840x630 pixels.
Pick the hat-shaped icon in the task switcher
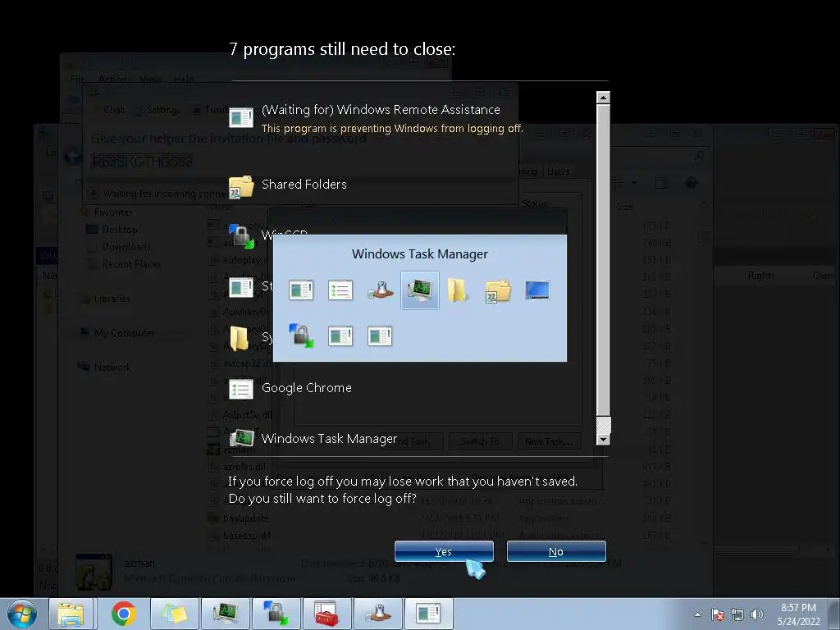381,290
